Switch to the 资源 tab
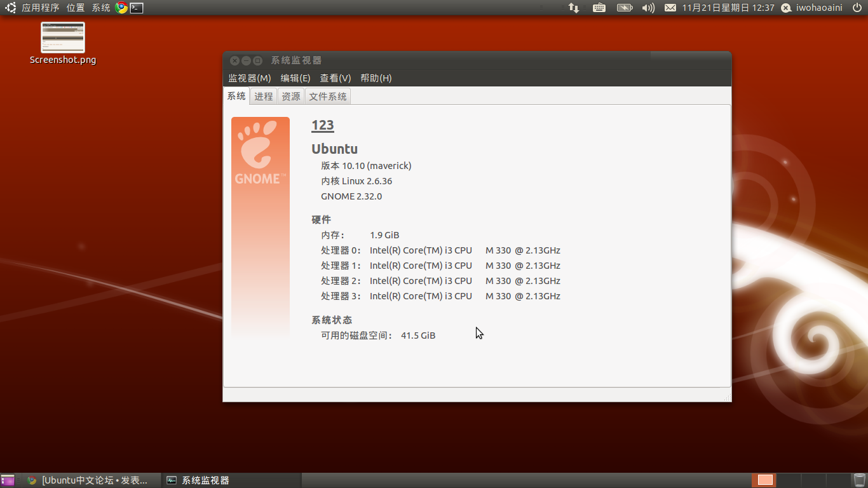Screen dimensions: 868x488 pyautogui.click(x=291, y=97)
